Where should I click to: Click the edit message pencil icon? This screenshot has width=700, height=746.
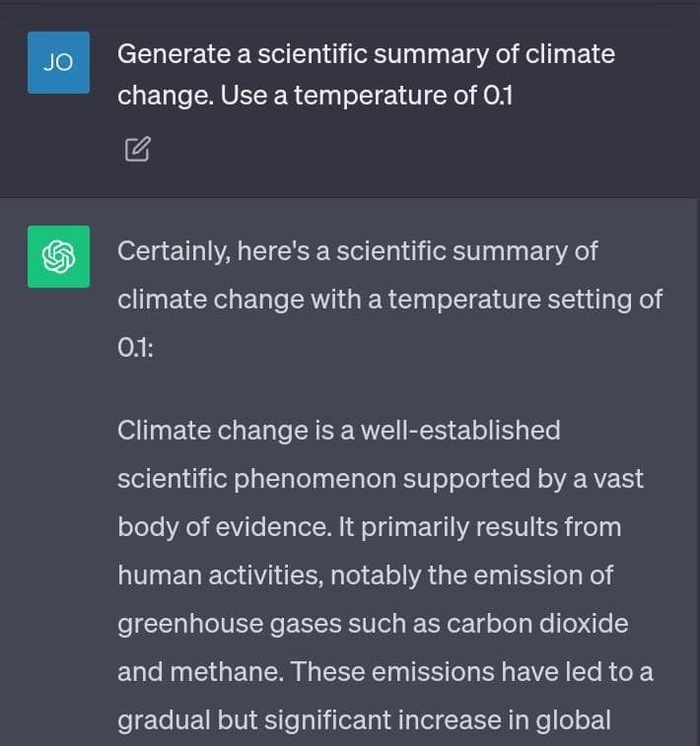coord(137,150)
